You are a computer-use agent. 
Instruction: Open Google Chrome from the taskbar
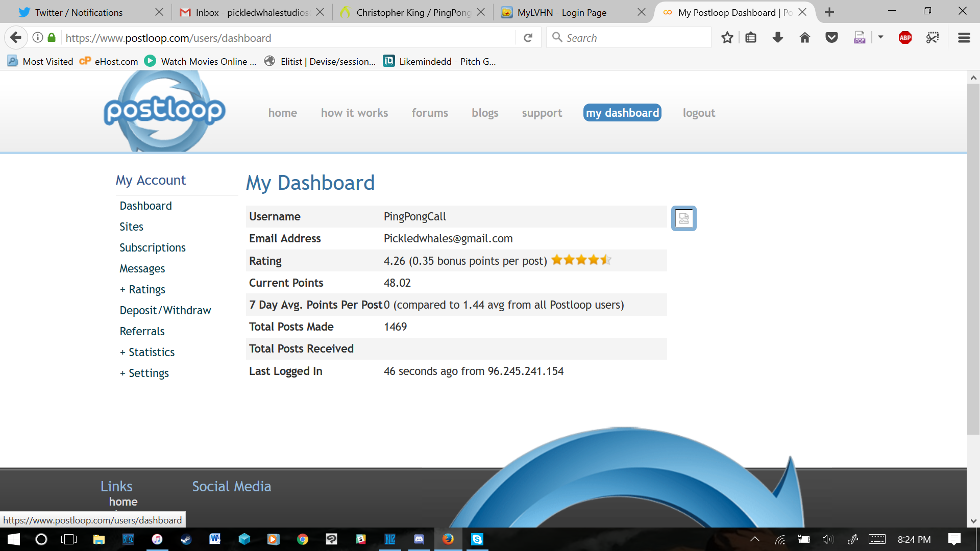(303, 539)
